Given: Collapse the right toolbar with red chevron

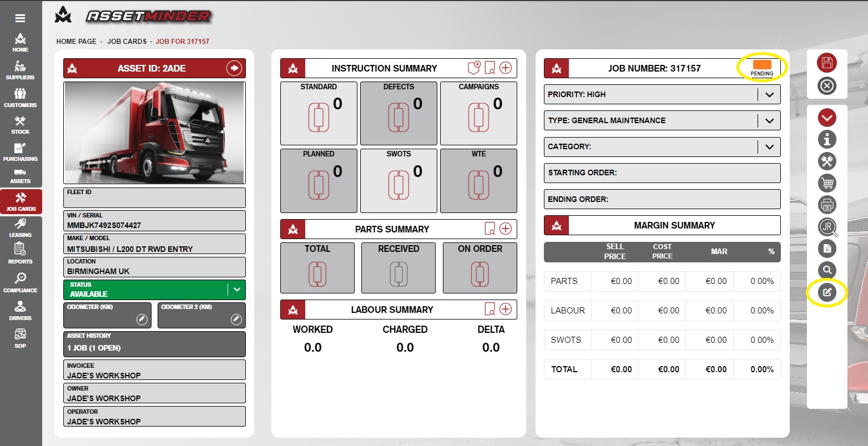Looking at the screenshot, I should point(827,118).
